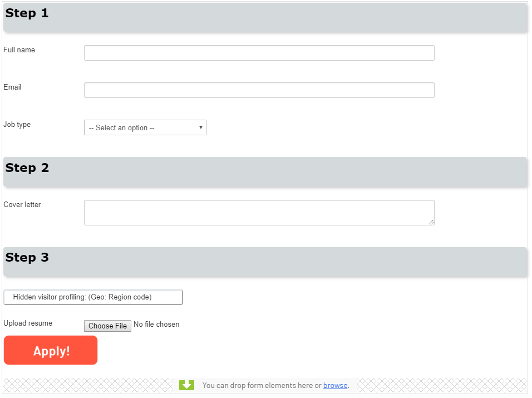Click the Email label
The height and width of the screenshot is (398, 532).
coord(12,87)
